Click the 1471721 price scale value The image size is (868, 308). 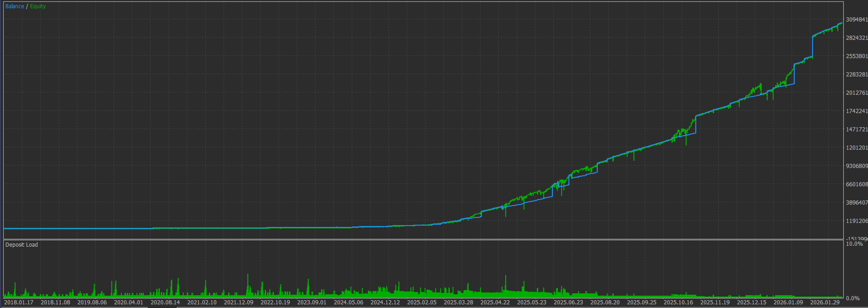point(857,130)
